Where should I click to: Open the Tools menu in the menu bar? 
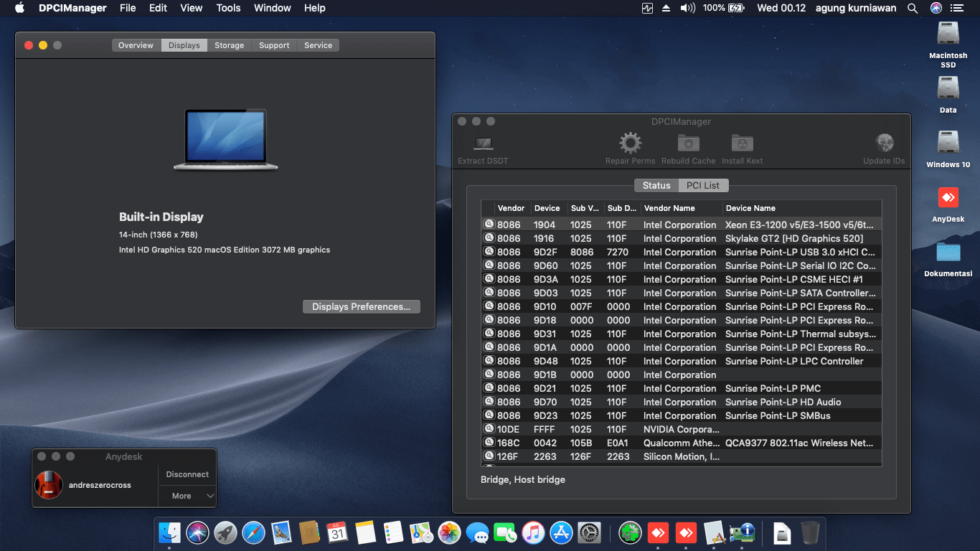pyautogui.click(x=228, y=9)
